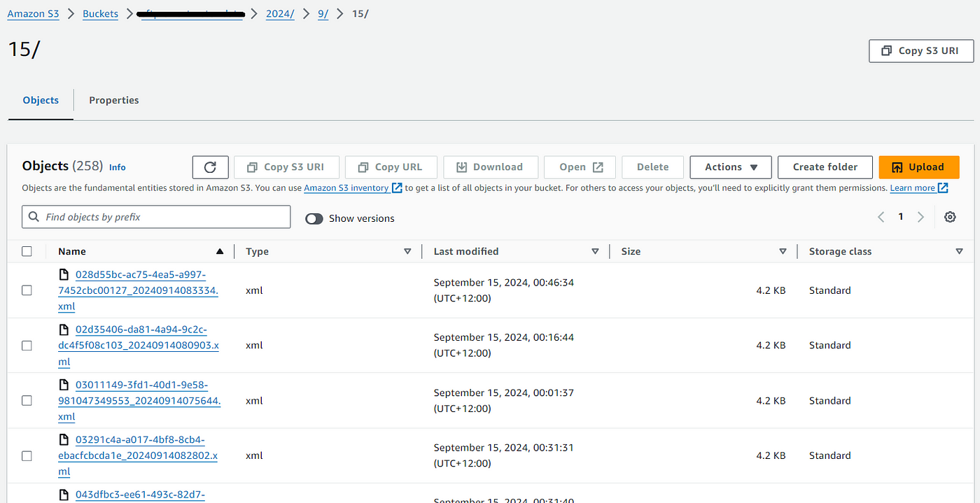
Task: Select checkbox for 028d55bc xml object
Action: (27, 290)
